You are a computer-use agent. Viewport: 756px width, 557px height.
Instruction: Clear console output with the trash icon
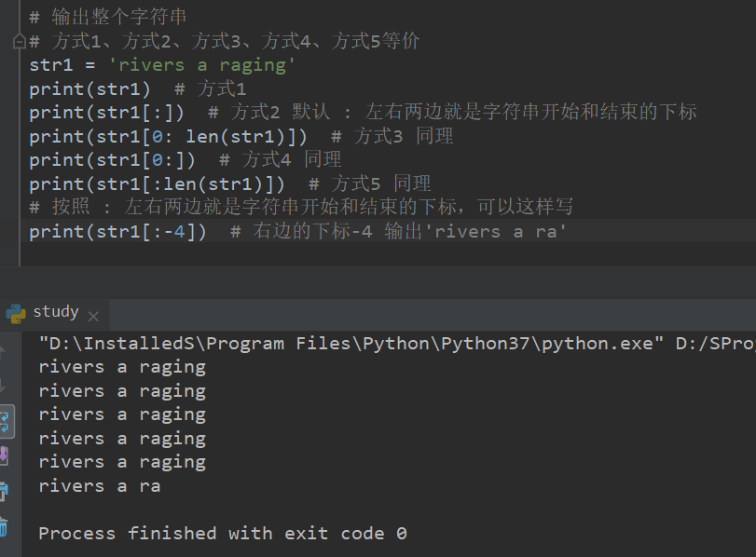pyautogui.click(x=4, y=527)
